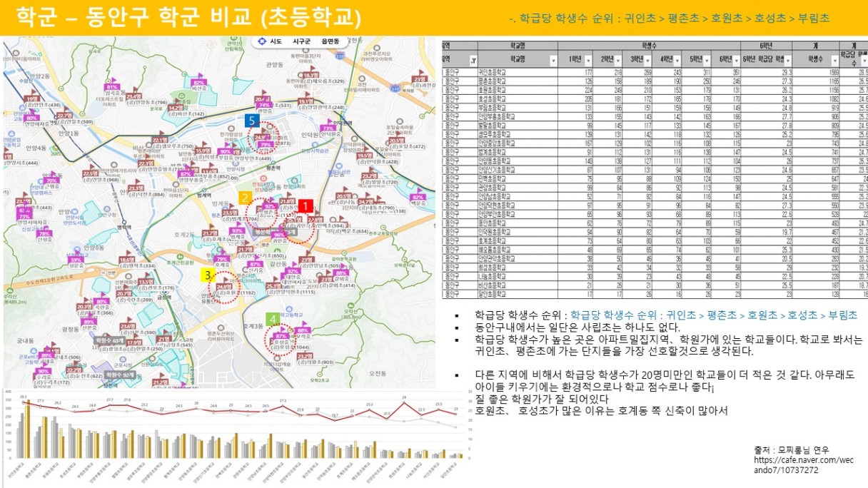Click the slide title 학군 – 동안구 학군 비교
868x488 pixels.
pos(188,17)
